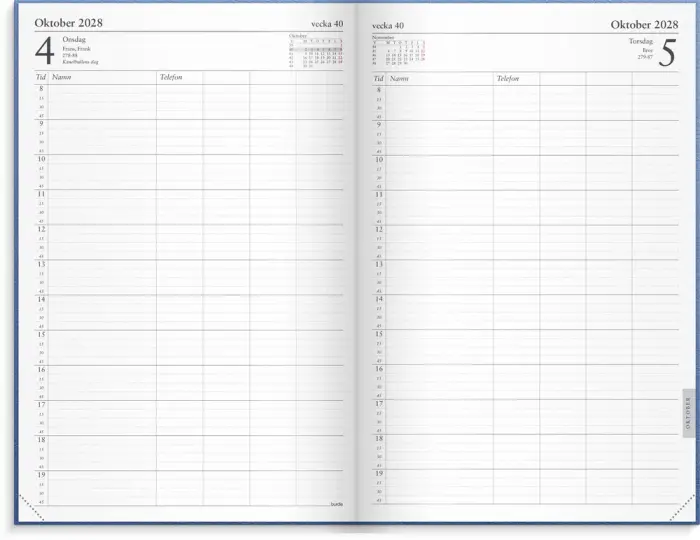Open the November mini calendar

399,51
